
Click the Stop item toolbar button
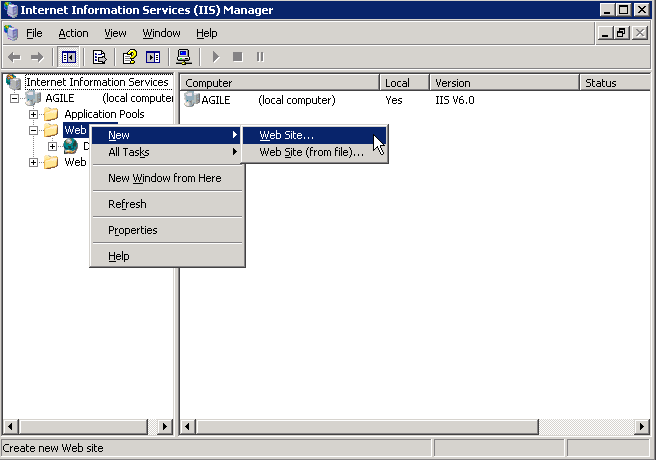238,57
